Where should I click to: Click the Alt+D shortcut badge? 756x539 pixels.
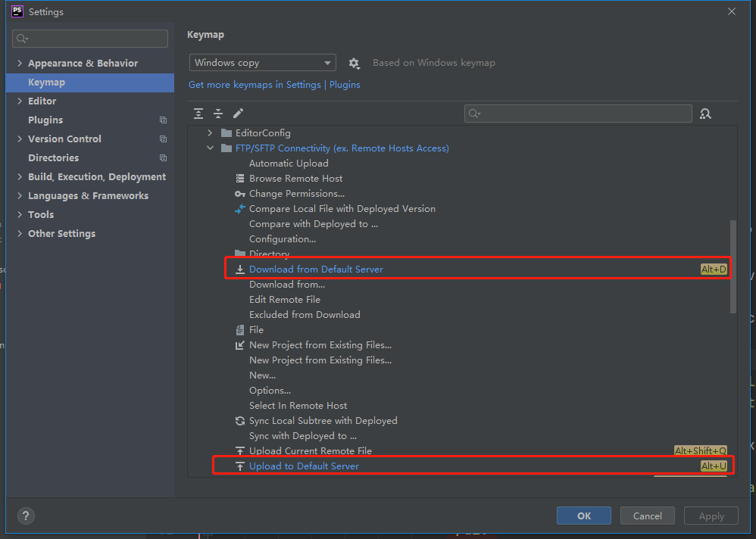tap(714, 269)
